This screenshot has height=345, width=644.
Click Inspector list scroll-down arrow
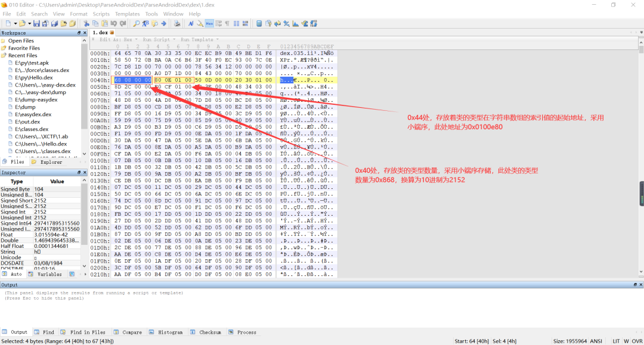click(85, 266)
